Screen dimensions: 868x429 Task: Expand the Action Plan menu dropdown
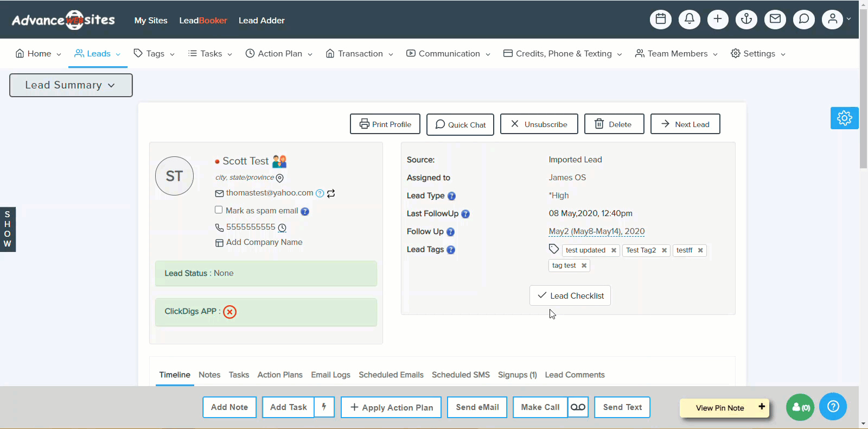tap(279, 54)
